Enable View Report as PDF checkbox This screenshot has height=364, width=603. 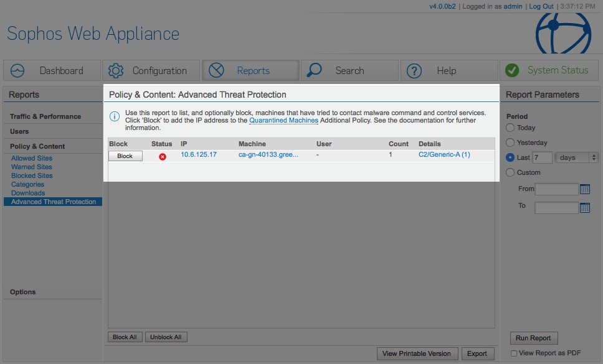tap(513, 353)
